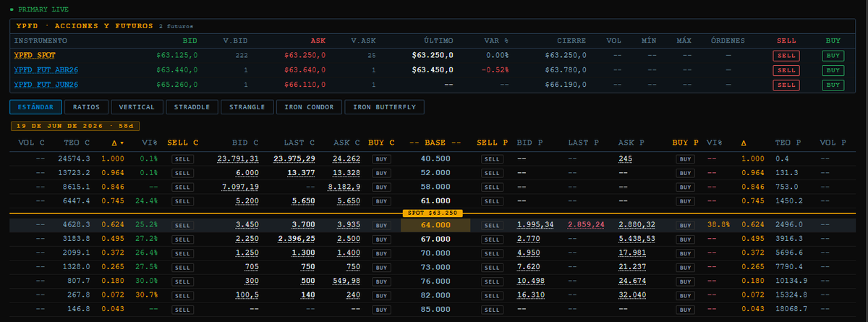Image resolution: width=868 pixels, height=322 pixels.
Task: Click the call ask price 24.262
Action: (x=346, y=158)
